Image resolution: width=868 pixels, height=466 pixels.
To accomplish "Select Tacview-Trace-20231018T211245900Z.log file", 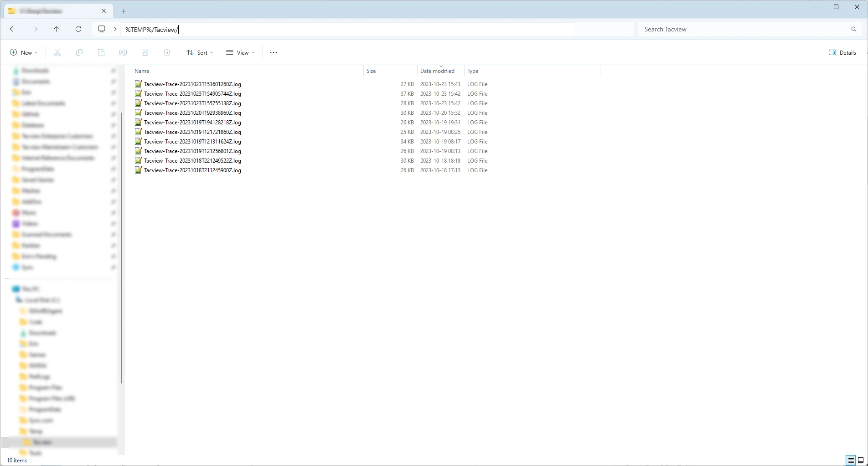I will (x=192, y=170).
